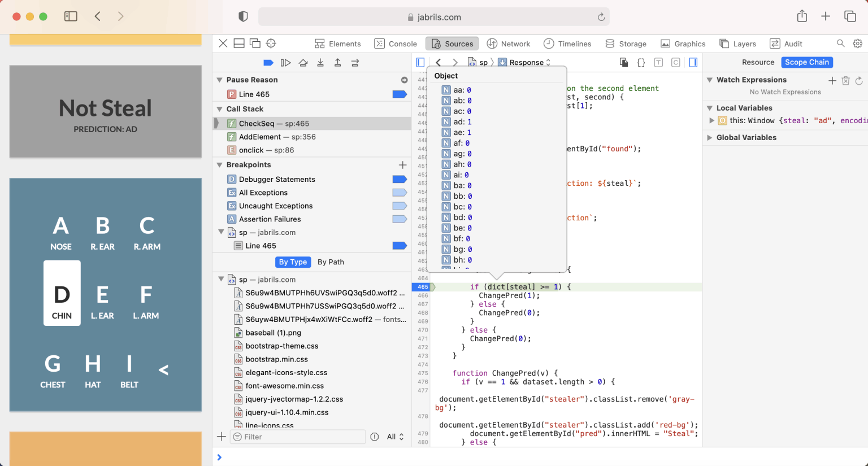Click the Step over debugger icon
Screen dimensions: 868x466
[303, 63]
